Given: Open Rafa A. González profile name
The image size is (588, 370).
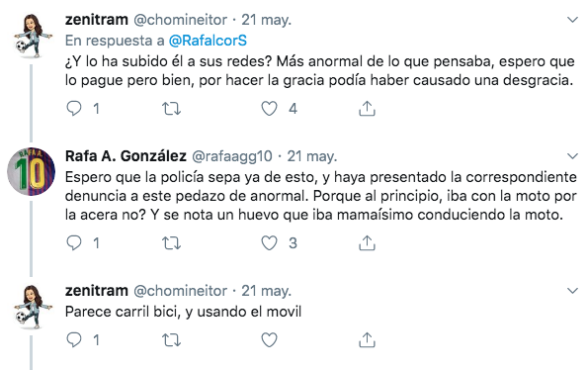Looking at the screenshot, I should click(x=126, y=155).
